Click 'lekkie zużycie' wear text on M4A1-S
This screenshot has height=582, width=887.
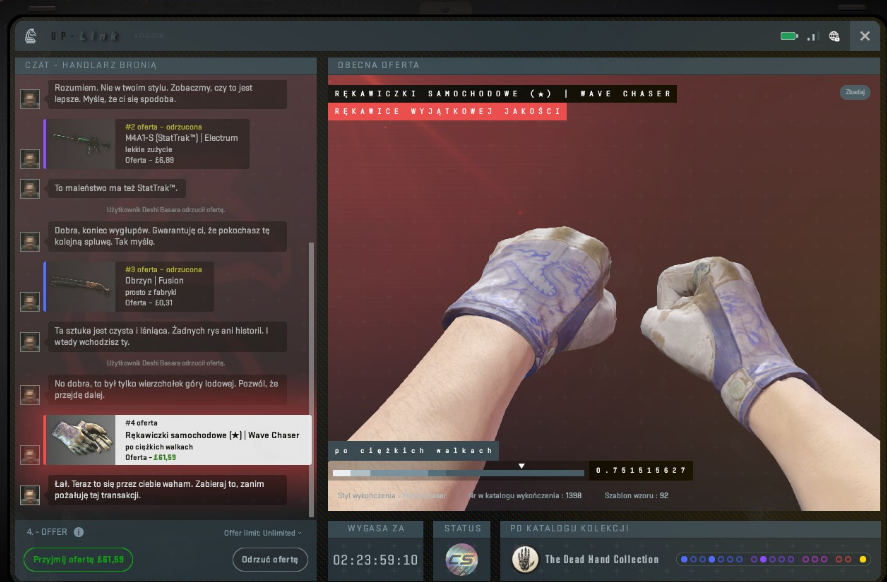click(148, 150)
